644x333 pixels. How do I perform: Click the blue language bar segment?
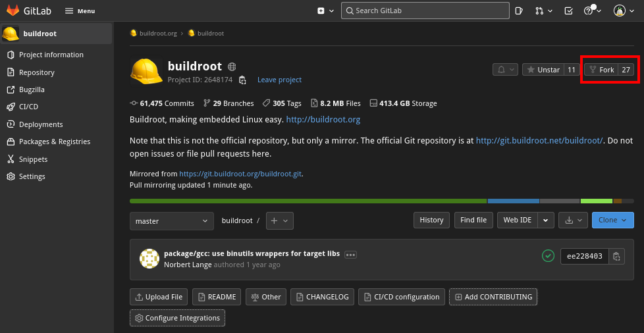click(514, 201)
